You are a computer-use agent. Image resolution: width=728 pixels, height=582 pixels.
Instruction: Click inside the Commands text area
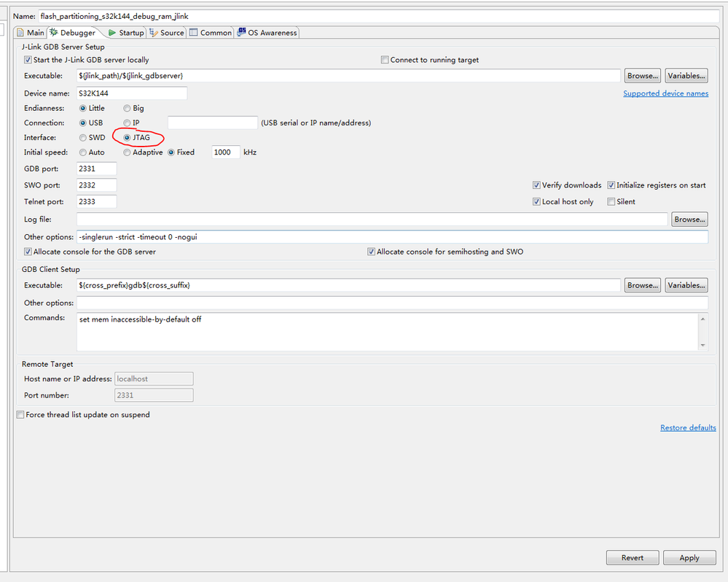click(388, 332)
